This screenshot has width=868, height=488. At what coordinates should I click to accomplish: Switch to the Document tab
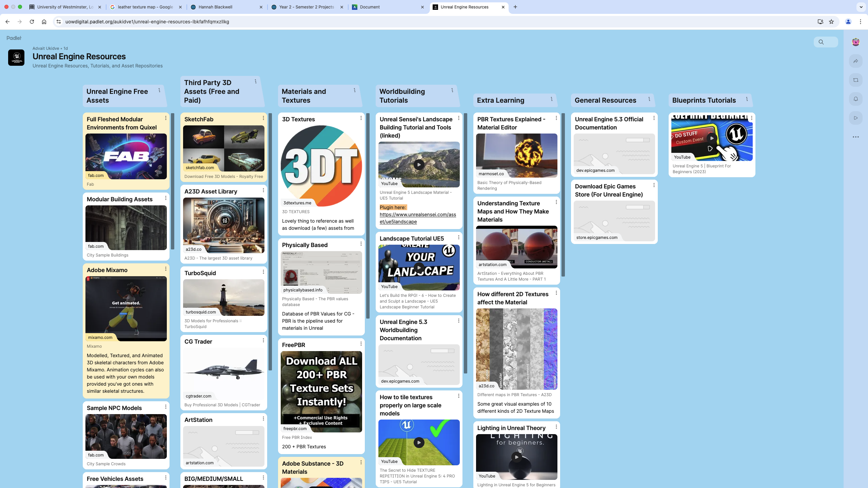coord(388,7)
